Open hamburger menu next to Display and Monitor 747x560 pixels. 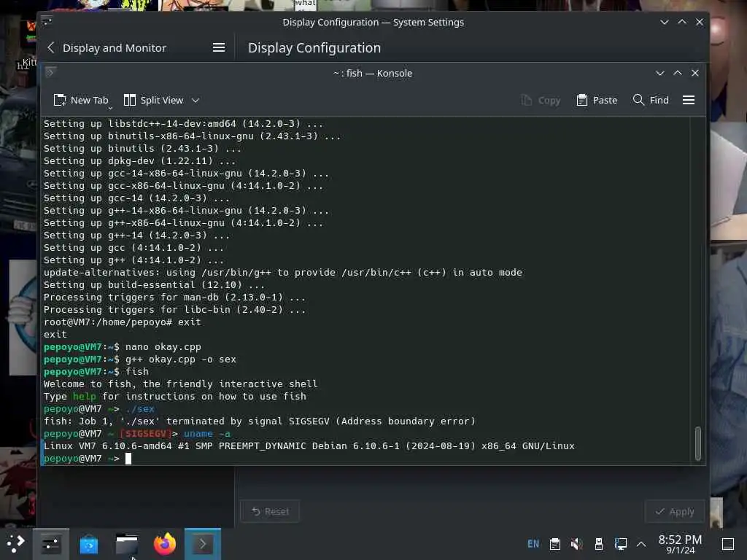click(x=219, y=47)
